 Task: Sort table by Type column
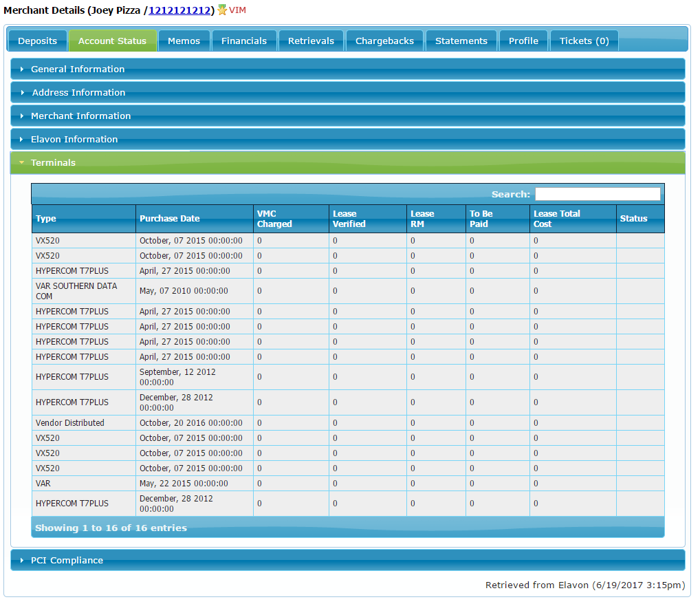(83, 219)
